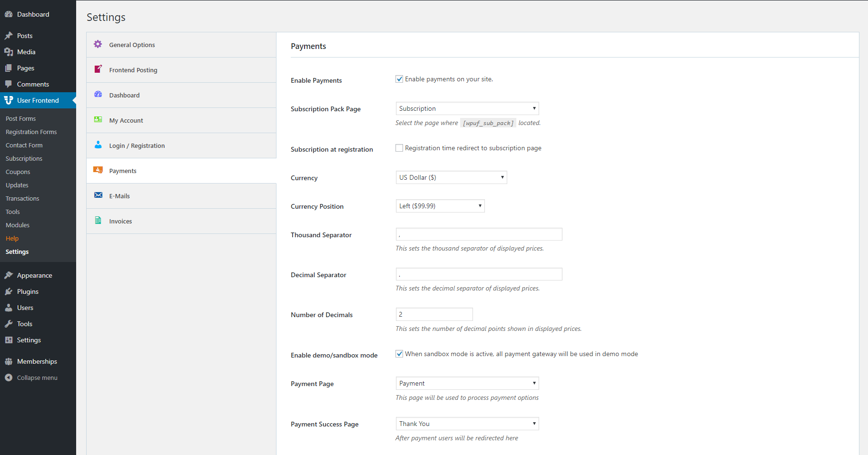Open the Currency Position dropdown

440,206
